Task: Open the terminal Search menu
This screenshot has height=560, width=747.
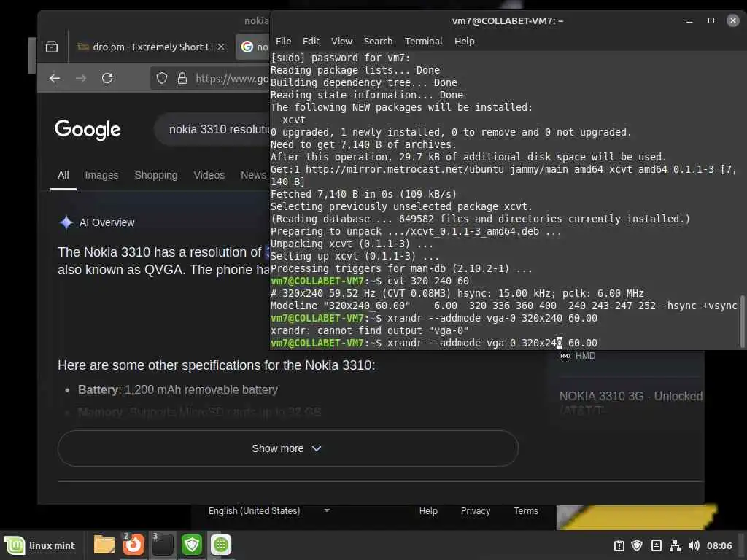Action: point(379,42)
